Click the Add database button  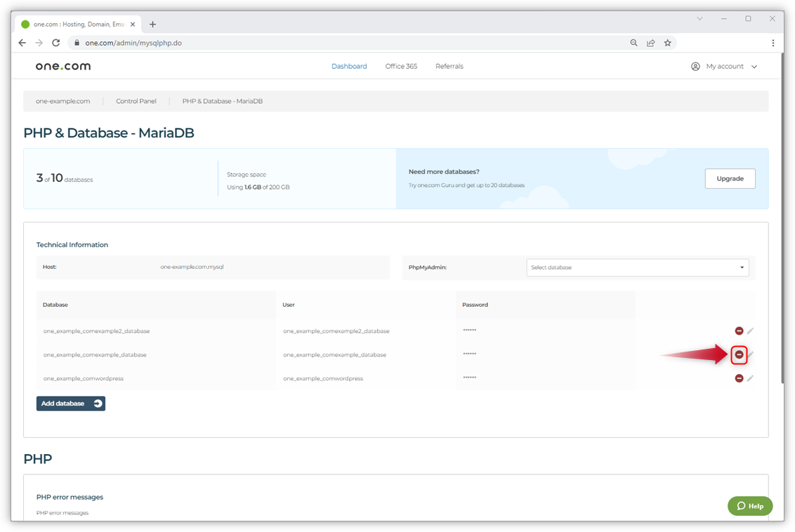point(71,404)
